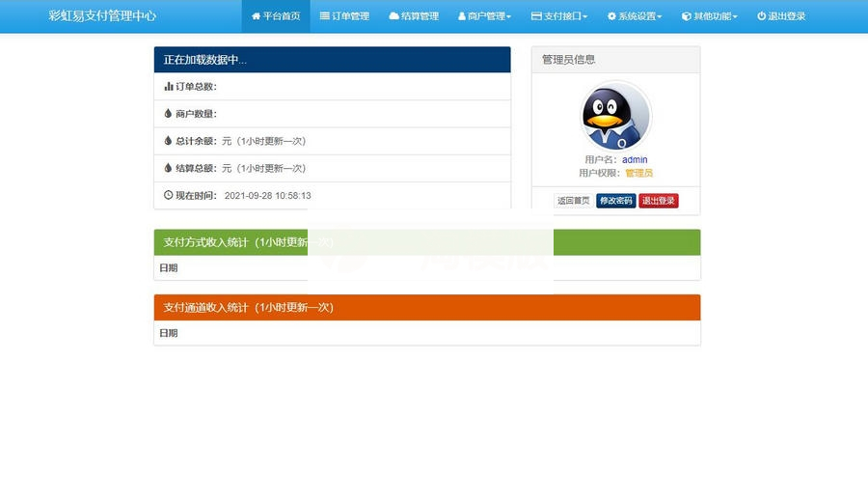Expand the 支付接口 dropdown menu
This screenshot has height=500, width=868.
[558, 16]
